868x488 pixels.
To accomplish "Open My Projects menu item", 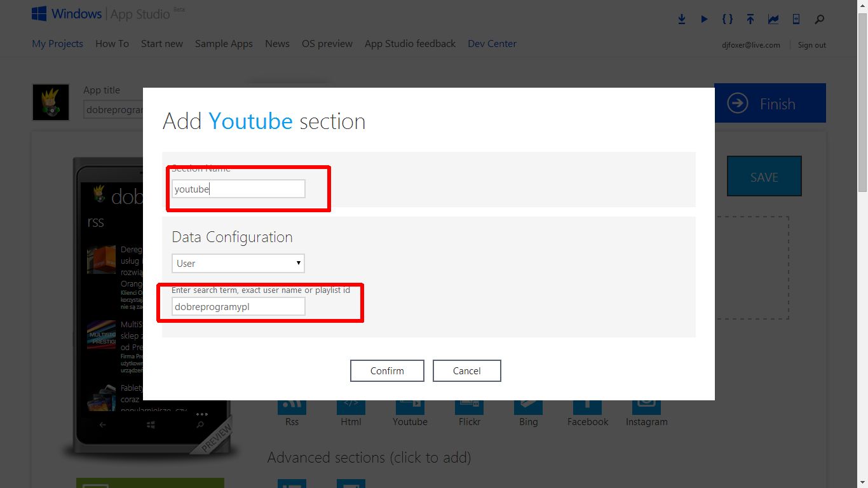I will pos(58,44).
